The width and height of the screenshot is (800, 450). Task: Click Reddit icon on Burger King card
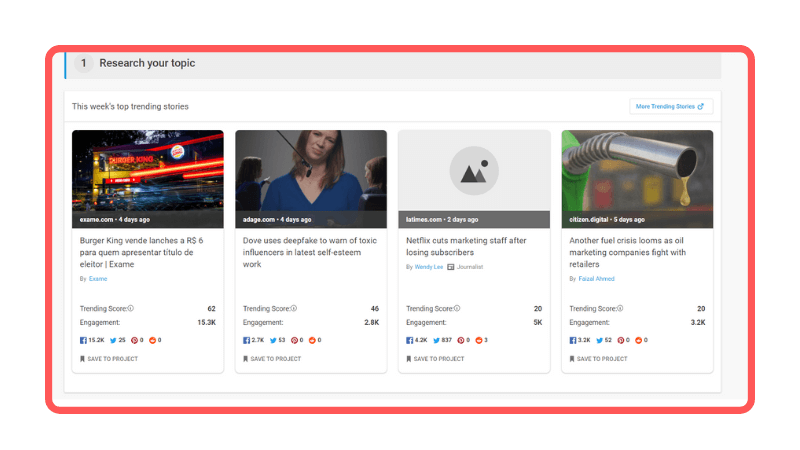[152, 340]
